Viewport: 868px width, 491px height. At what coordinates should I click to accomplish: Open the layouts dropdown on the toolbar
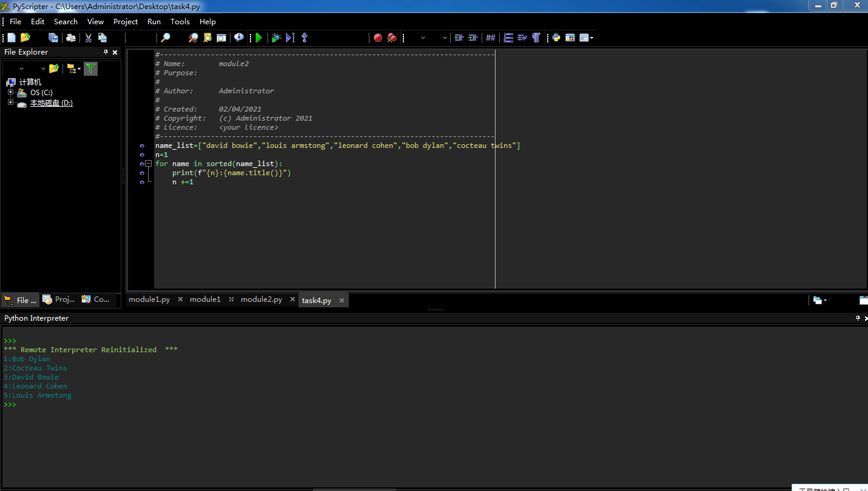(x=587, y=38)
